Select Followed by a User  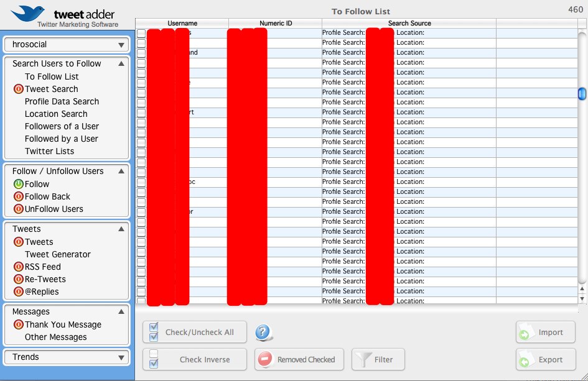click(62, 139)
